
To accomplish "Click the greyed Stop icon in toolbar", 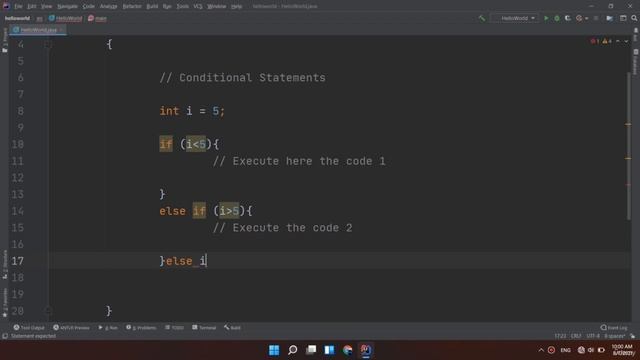I will pyautogui.click(x=596, y=18).
